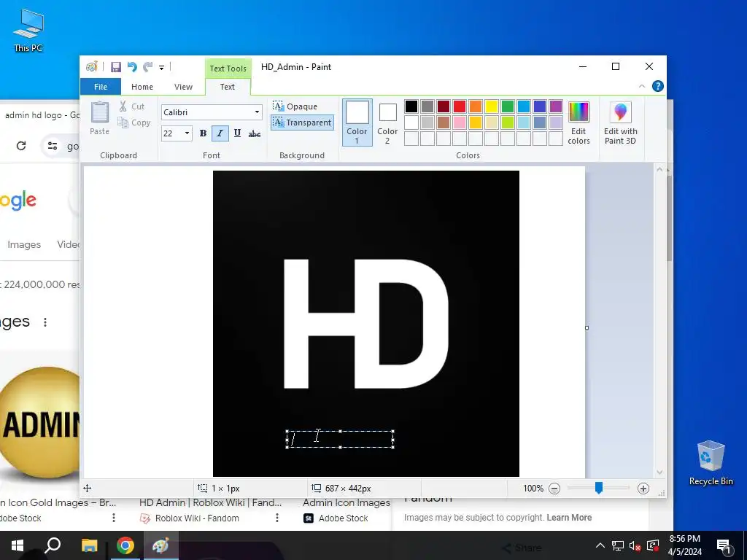Open Windows taskbar search
The height and width of the screenshot is (560, 747).
(53, 545)
